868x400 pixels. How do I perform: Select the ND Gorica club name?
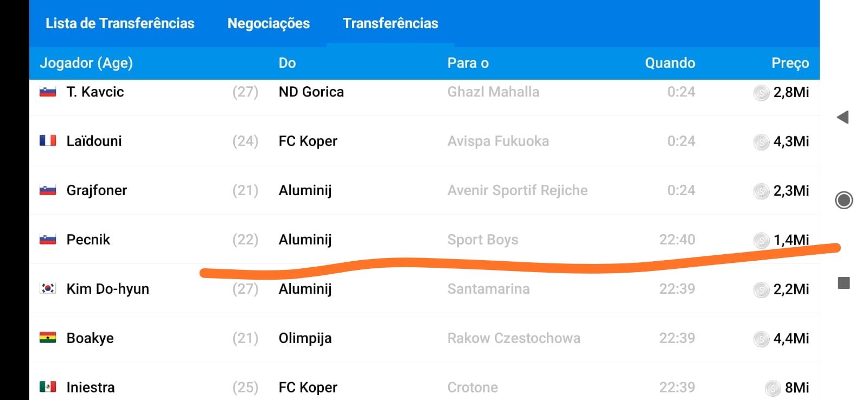(x=311, y=92)
